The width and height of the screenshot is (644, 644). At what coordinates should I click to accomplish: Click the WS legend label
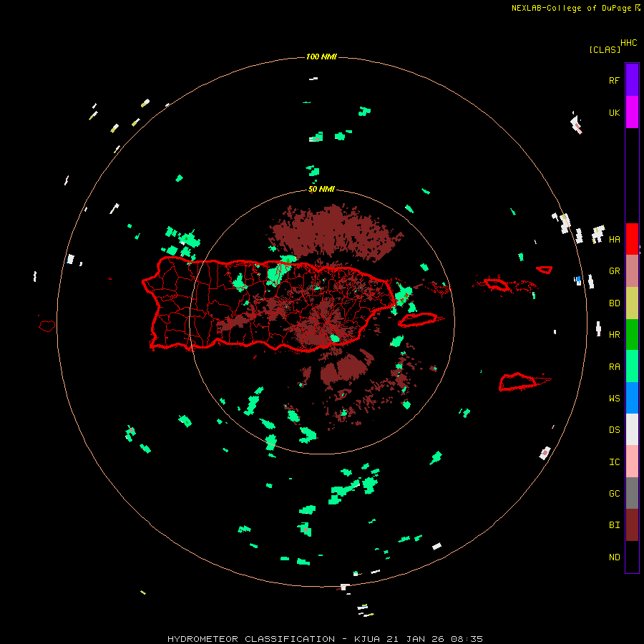point(614,399)
